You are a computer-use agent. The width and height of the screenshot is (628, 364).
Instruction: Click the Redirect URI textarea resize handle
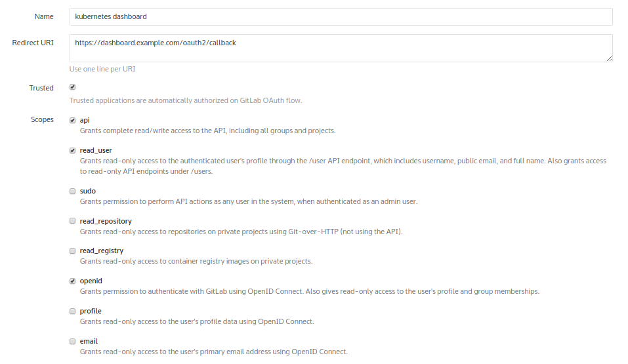(610, 58)
